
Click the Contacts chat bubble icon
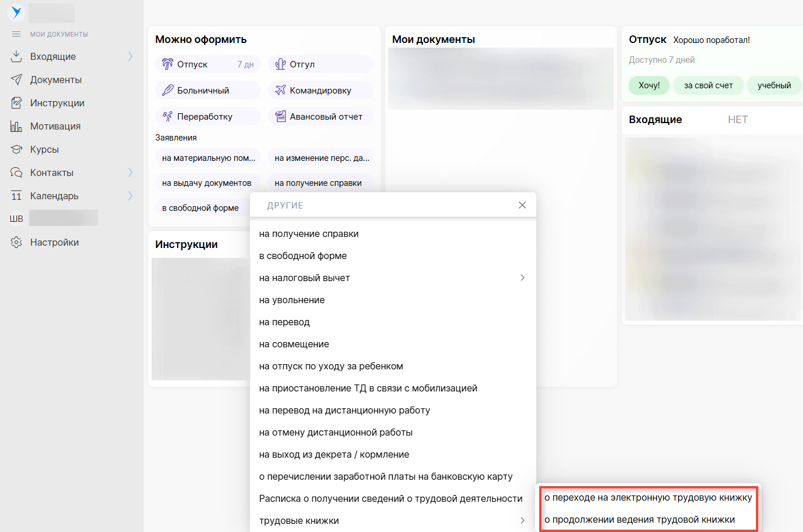(16, 172)
